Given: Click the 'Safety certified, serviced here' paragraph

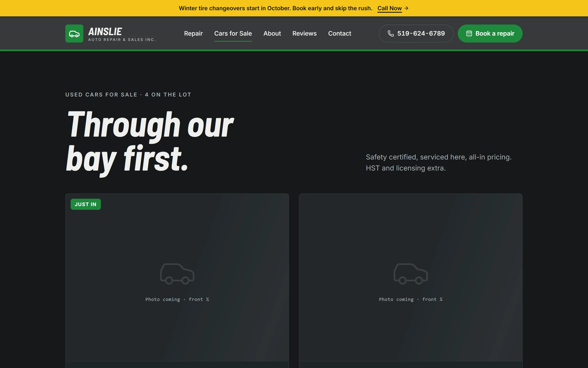Looking at the screenshot, I should pos(439,163).
